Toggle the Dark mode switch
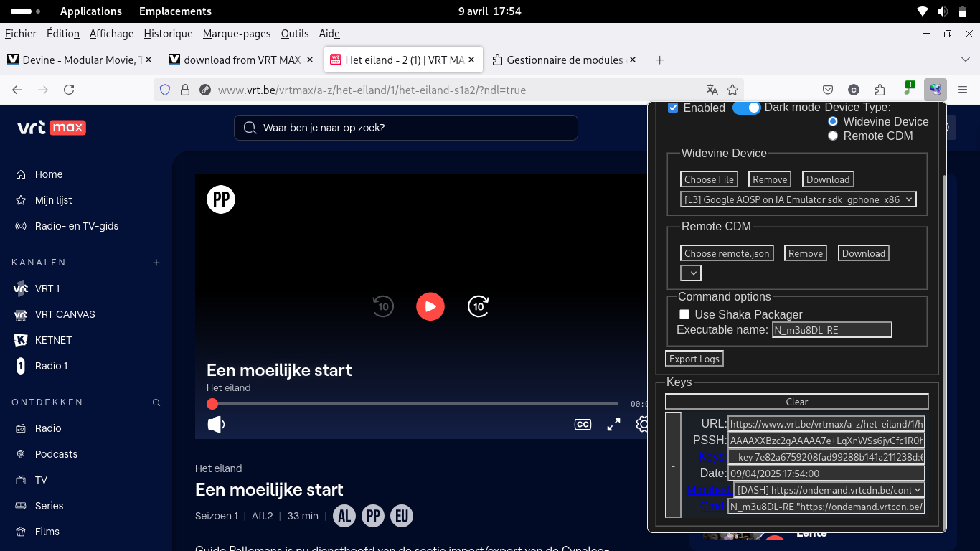Viewport: 980px width, 551px height. [x=747, y=108]
